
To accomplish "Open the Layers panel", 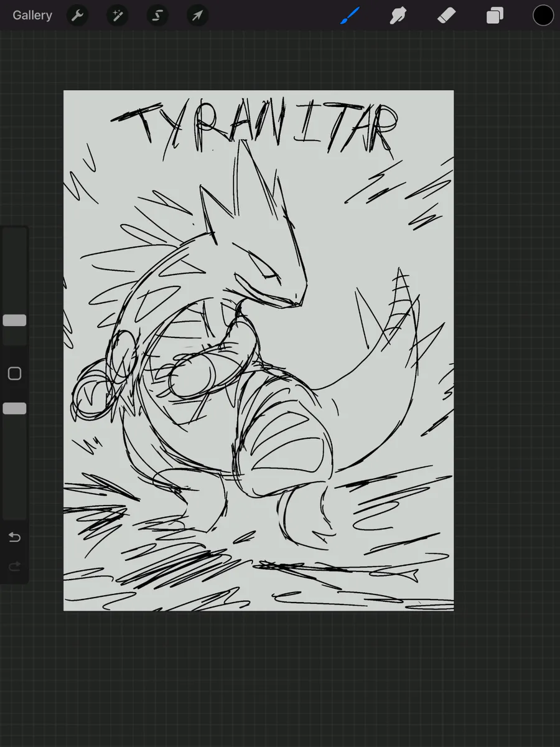I will 495,16.
